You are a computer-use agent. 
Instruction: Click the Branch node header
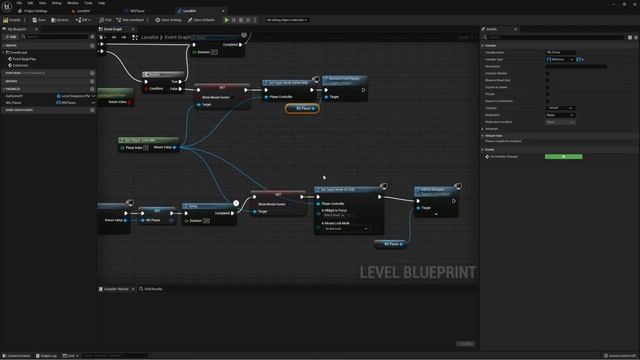pyautogui.click(x=163, y=74)
